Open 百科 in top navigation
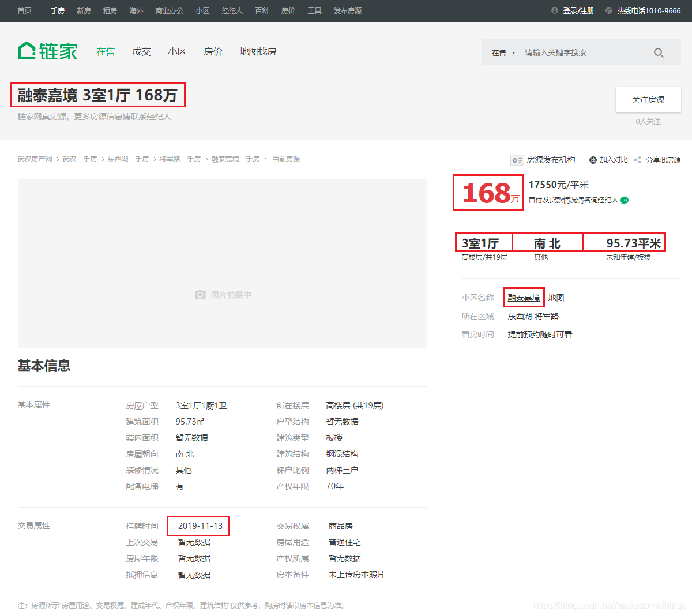This screenshot has height=616, width=692. click(x=262, y=10)
